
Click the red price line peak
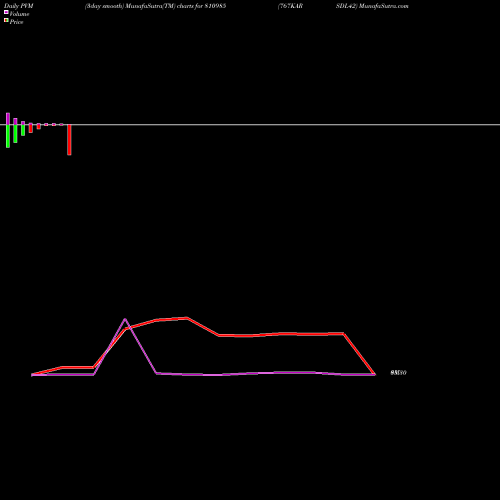(x=187, y=318)
